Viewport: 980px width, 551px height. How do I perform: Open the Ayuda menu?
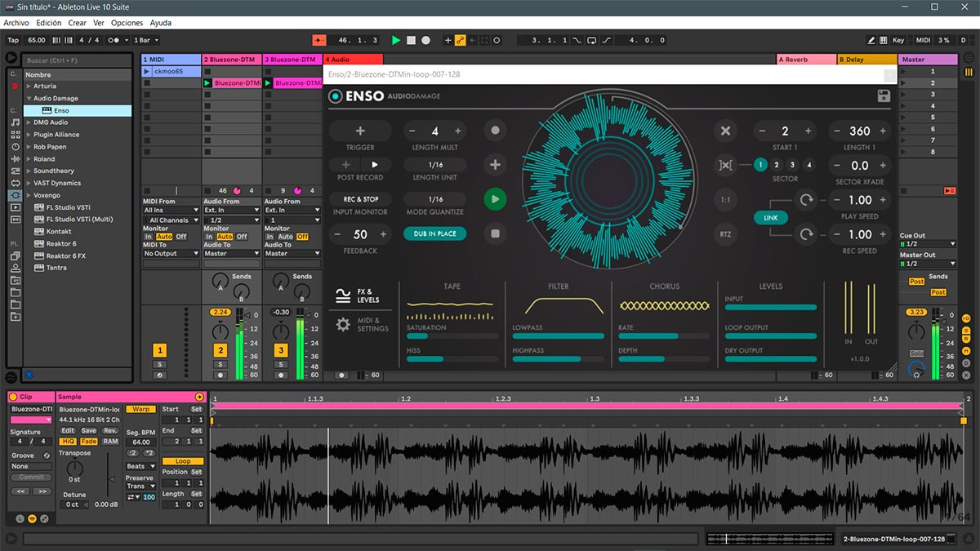[x=161, y=23]
